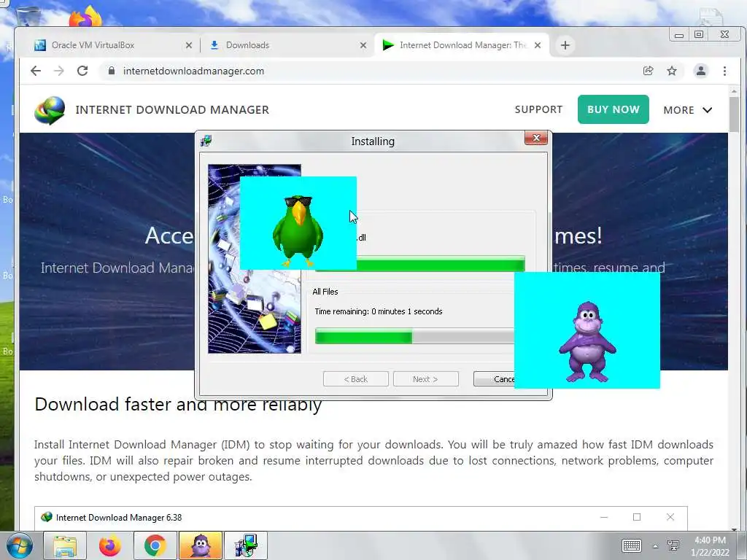Open Chrome three-dot menu
747x560 pixels.
tap(724, 71)
